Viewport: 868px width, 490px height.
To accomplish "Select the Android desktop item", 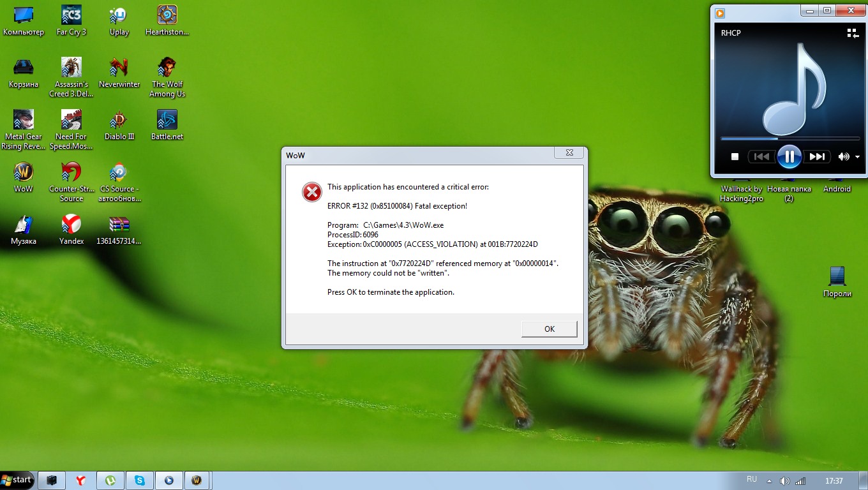I will [837, 189].
